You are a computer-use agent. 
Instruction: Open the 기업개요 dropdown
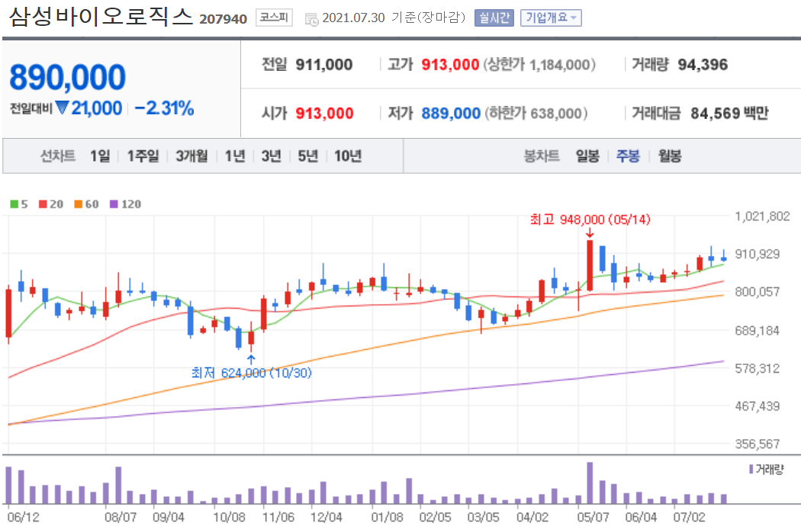click(552, 18)
